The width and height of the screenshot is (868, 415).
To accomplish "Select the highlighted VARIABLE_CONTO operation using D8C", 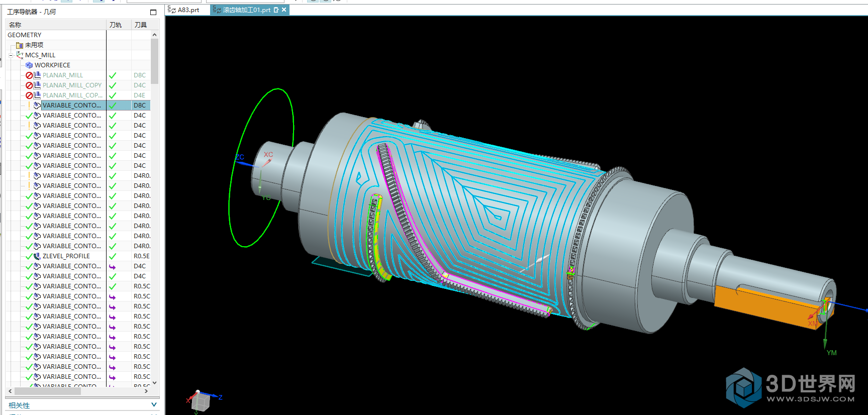I will coord(72,106).
